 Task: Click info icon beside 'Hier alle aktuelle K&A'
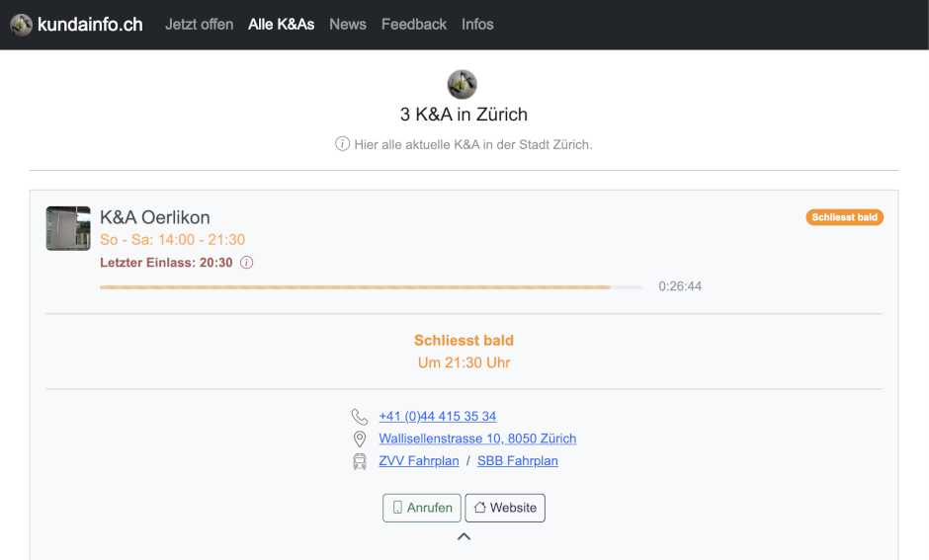click(343, 144)
